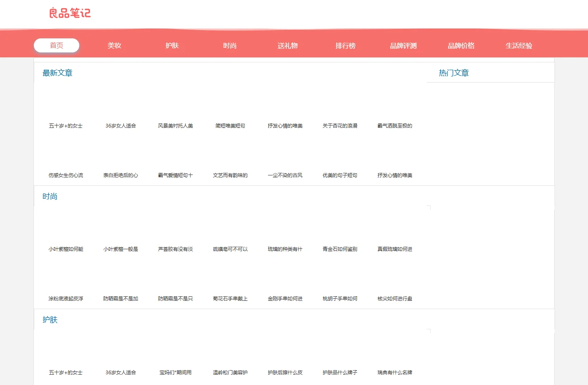
Task: Open the 首页 navigation tab
Action: point(57,45)
